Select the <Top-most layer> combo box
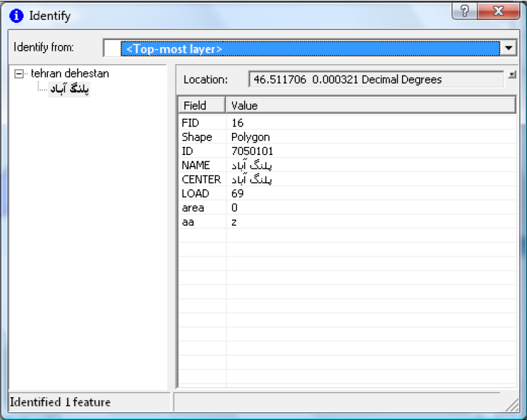527x420 pixels. (x=310, y=49)
